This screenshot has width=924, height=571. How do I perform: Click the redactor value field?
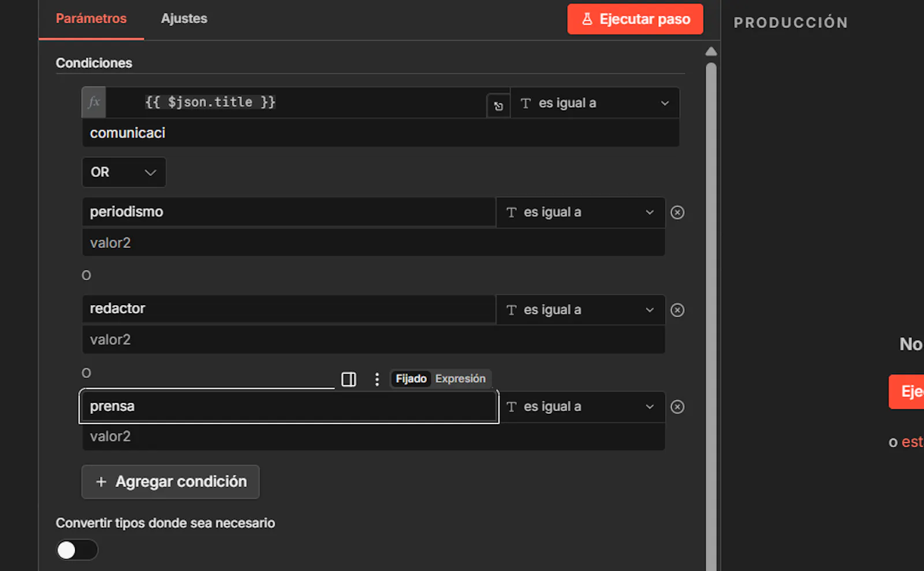pyautogui.click(x=289, y=309)
